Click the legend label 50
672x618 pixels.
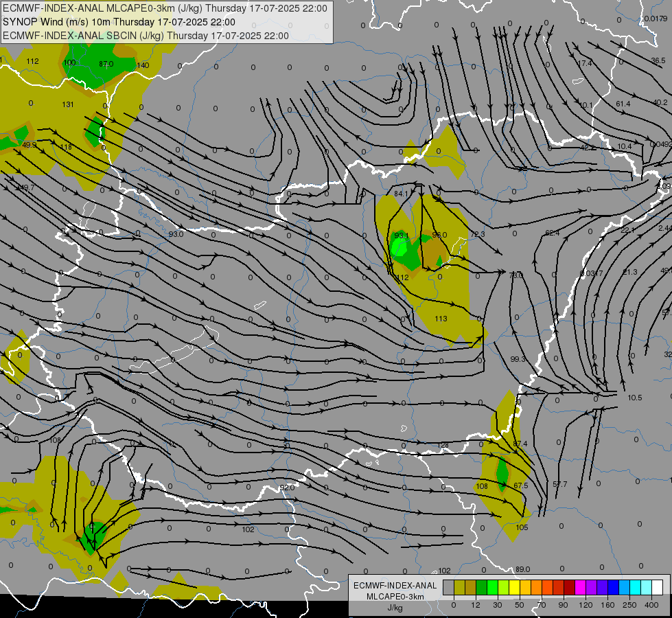click(x=520, y=605)
